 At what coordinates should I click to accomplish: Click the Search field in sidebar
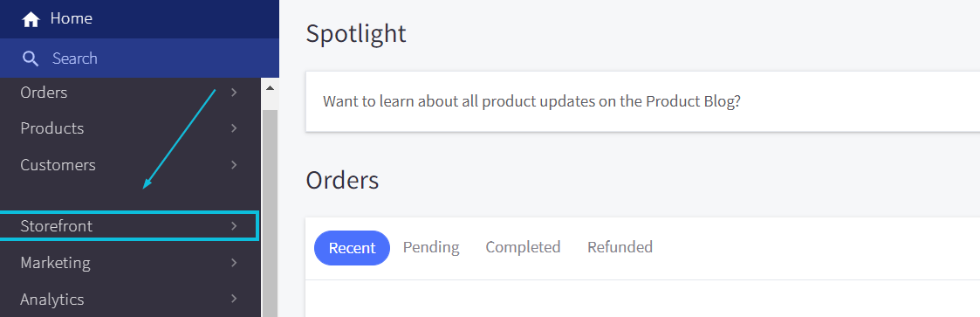point(140,59)
